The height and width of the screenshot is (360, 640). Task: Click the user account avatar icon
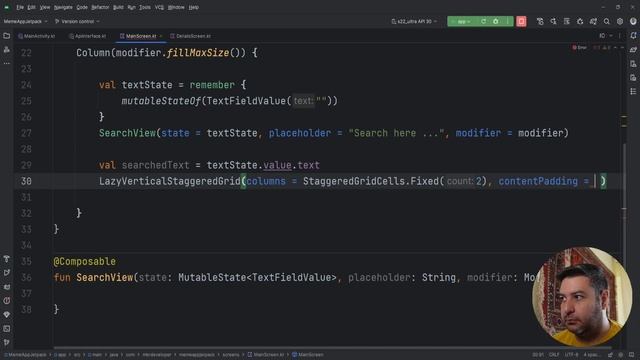pos(633,21)
